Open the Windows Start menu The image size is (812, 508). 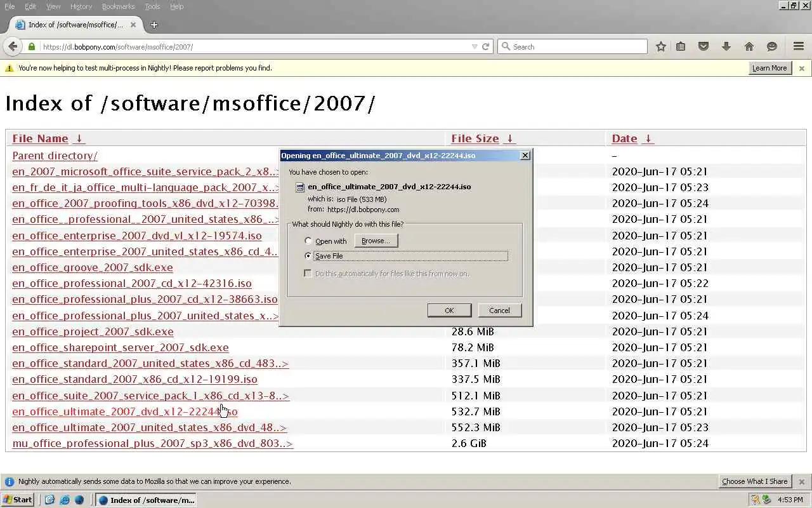(x=17, y=500)
